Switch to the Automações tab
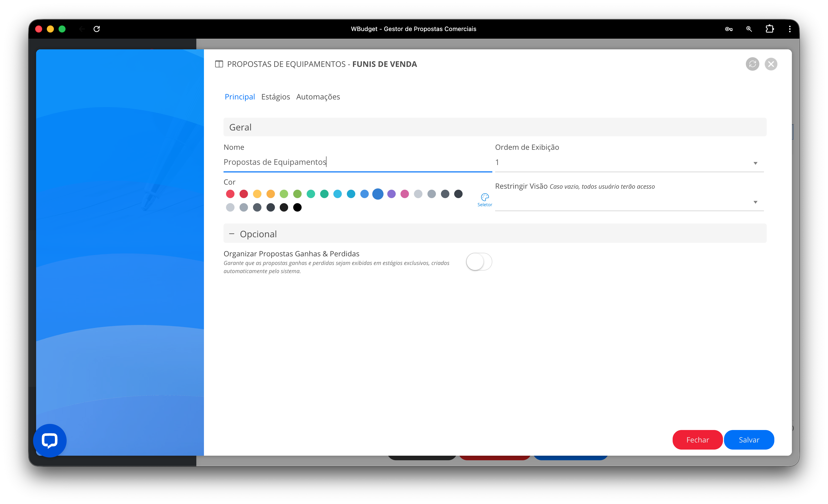 pyautogui.click(x=318, y=97)
